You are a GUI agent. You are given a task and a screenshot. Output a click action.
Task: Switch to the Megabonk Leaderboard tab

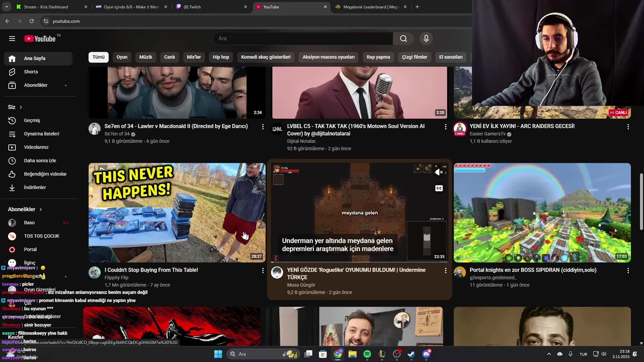[x=371, y=7]
